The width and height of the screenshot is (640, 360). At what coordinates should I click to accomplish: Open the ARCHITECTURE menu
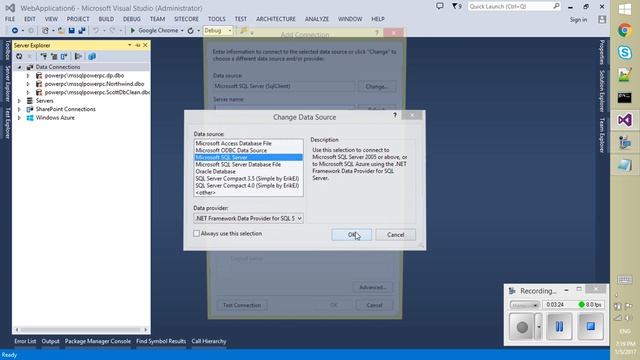(276, 19)
